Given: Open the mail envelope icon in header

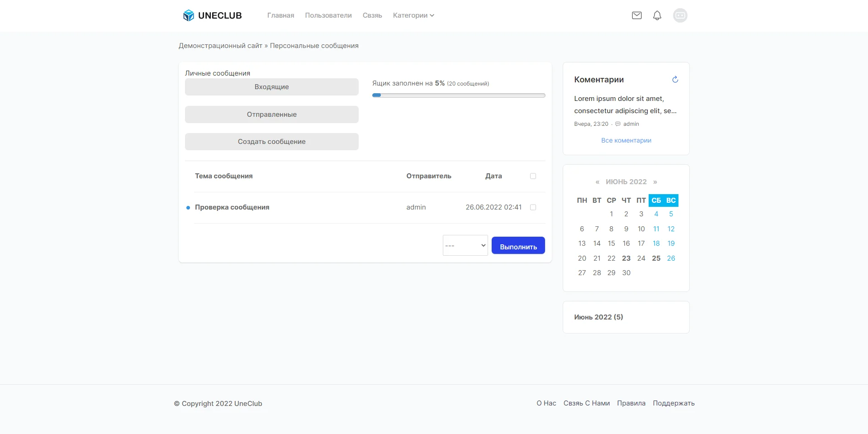Looking at the screenshot, I should pos(636,15).
